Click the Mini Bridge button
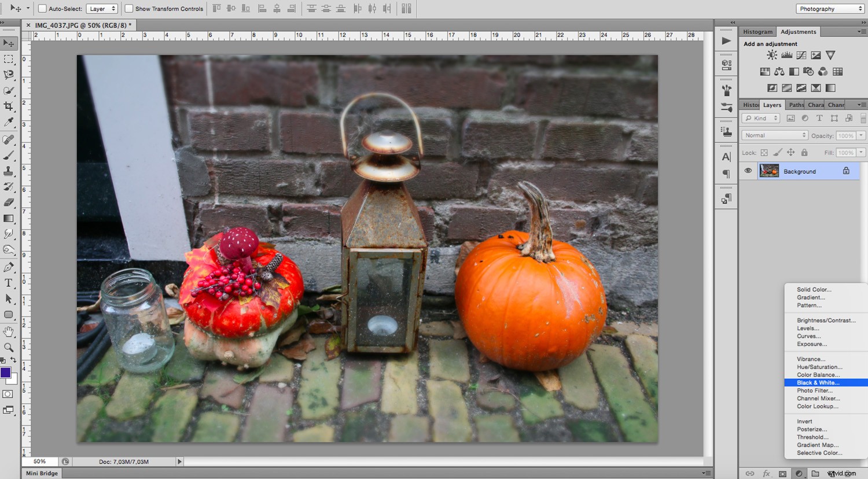Image resolution: width=868 pixels, height=479 pixels. (41, 473)
